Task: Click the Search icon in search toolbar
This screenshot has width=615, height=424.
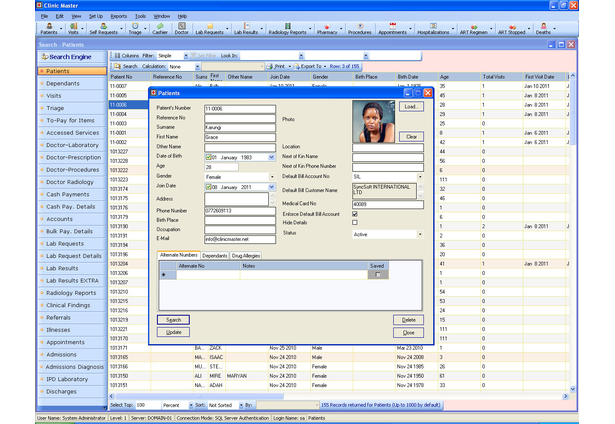Action: pyautogui.click(x=117, y=66)
